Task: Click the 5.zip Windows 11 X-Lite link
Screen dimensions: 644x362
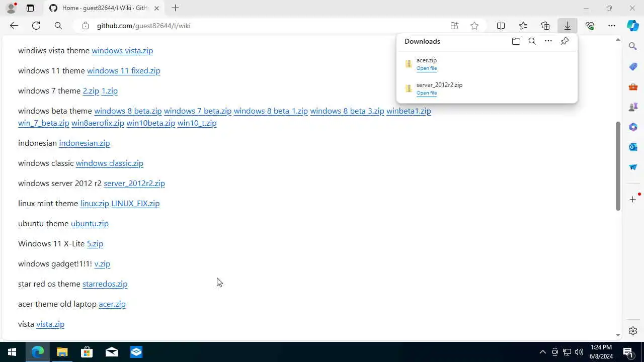Action: (x=95, y=243)
